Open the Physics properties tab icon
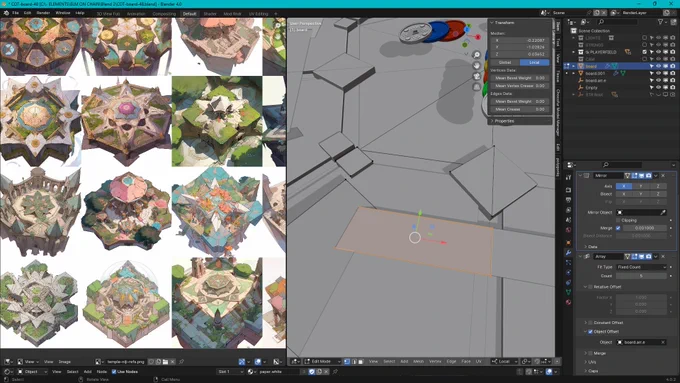The width and height of the screenshot is (680, 383). (568, 272)
